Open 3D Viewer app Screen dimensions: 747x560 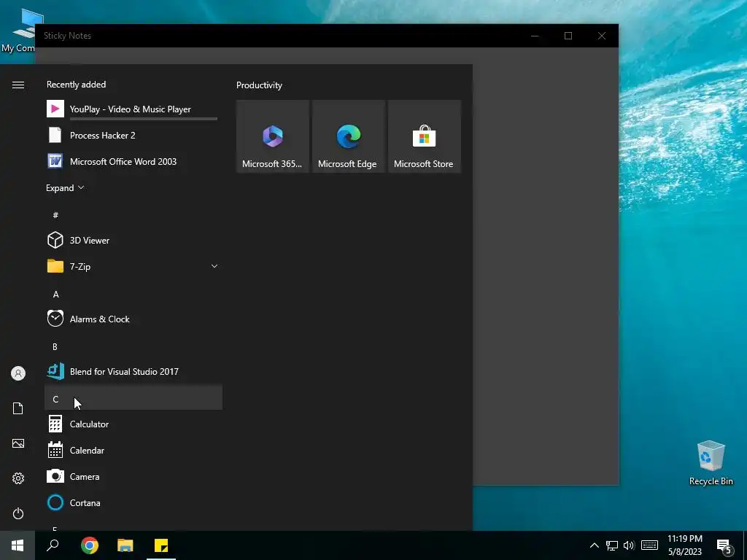coord(133,240)
